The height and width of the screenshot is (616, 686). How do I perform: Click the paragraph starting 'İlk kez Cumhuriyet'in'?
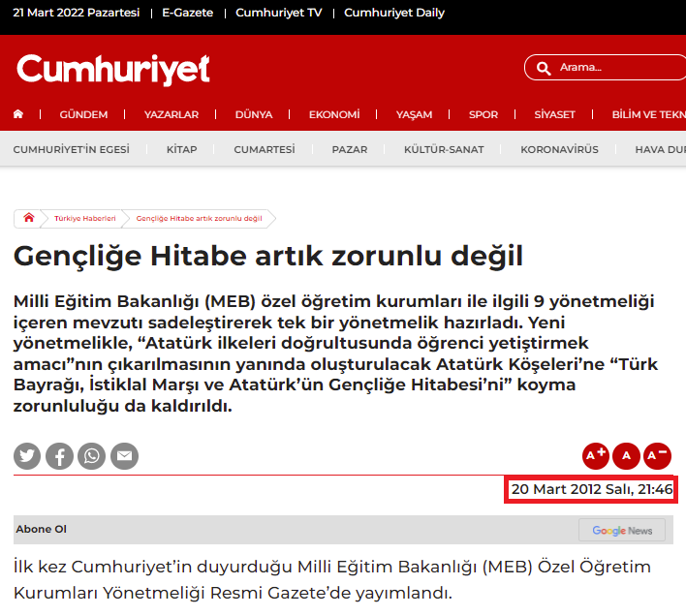[x=332, y=580]
